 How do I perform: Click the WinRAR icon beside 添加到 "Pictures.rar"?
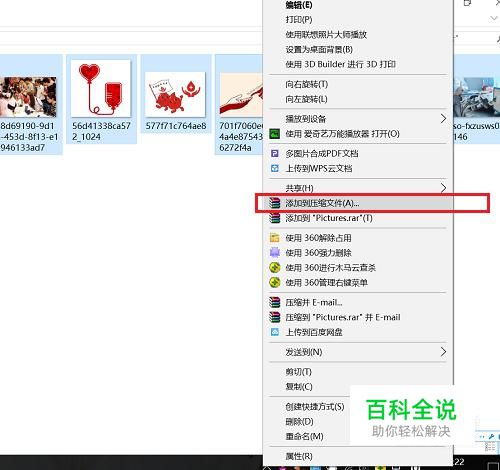click(x=274, y=218)
